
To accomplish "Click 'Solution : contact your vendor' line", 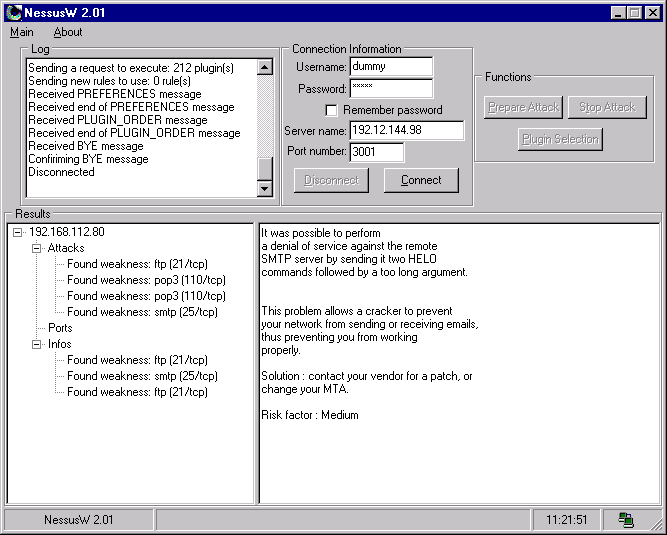I will click(367, 376).
